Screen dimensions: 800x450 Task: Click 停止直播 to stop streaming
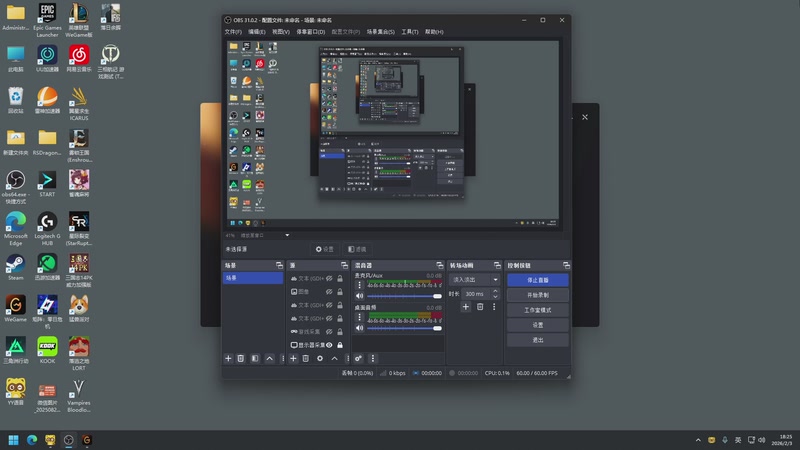[x=538, y=280]
